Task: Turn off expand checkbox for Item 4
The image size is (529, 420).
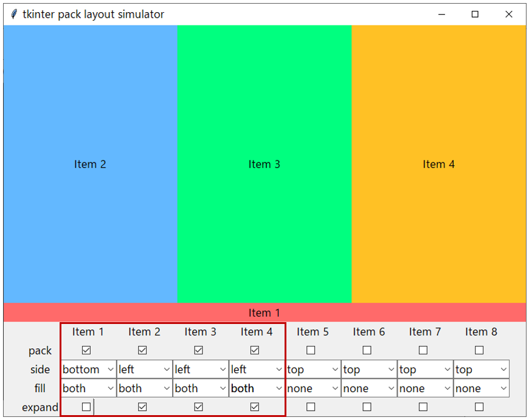Action: click(x=255, y=407)
